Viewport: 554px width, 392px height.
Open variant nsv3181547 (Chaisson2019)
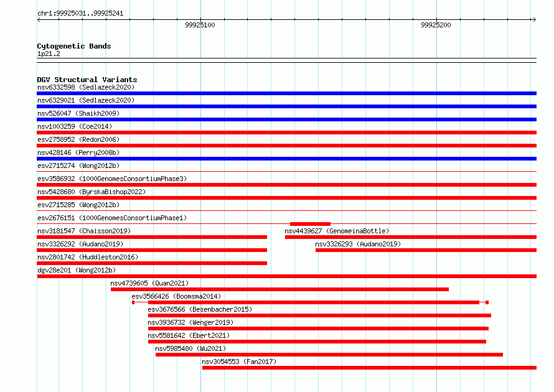pyautogui.click(x=84, y=231)
